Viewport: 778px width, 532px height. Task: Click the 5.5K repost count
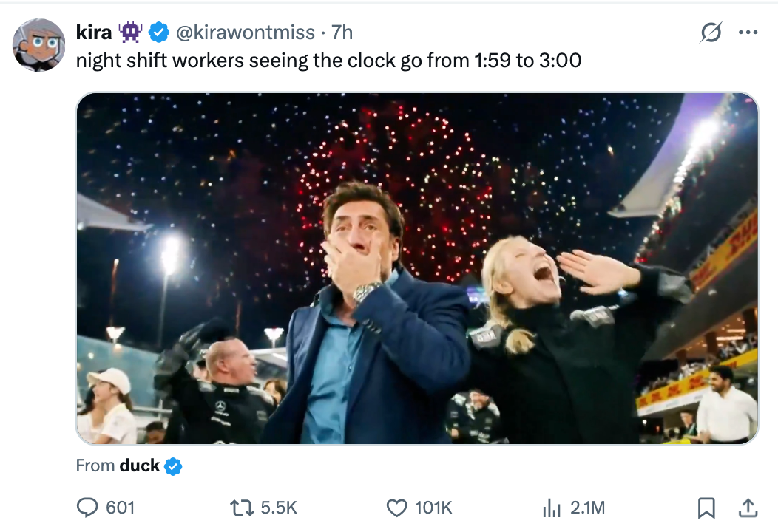pos(280,508)
